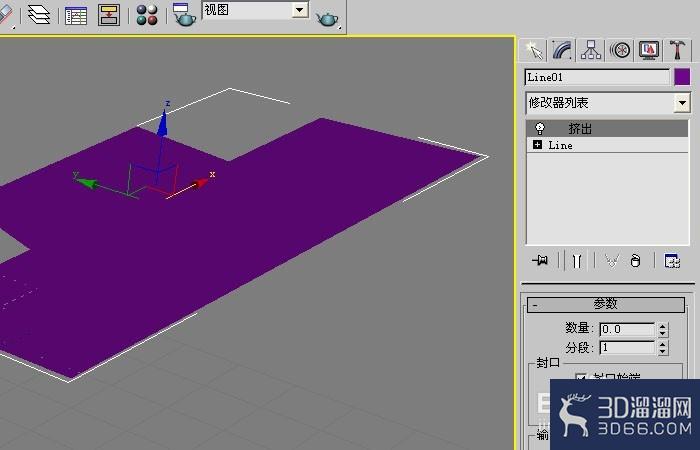Open the Layer Manager icon
This screenshot has height=450, width=700.
tap(39, 14)
